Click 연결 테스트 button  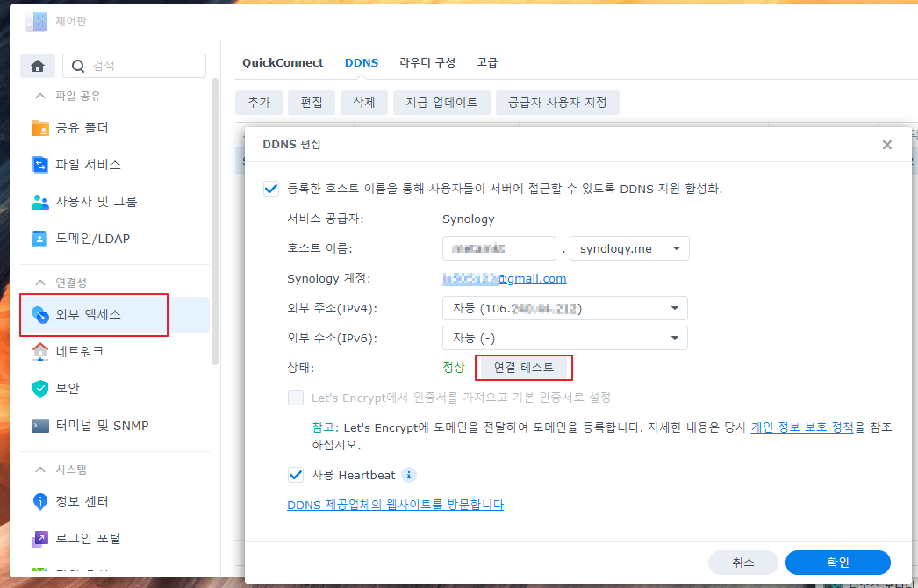click(523, 368)
